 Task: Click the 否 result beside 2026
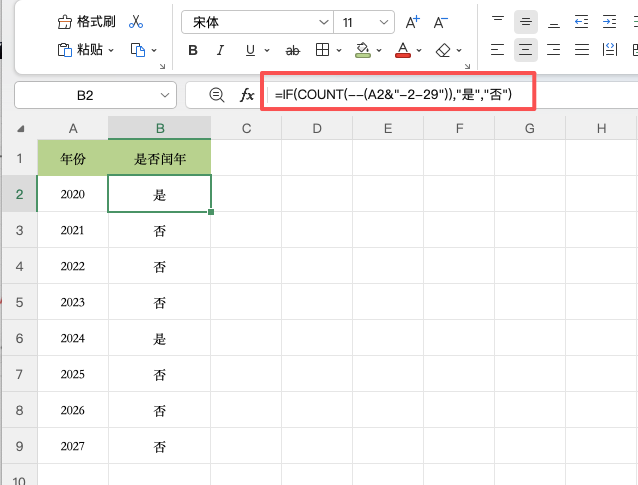tap(160, 410)
